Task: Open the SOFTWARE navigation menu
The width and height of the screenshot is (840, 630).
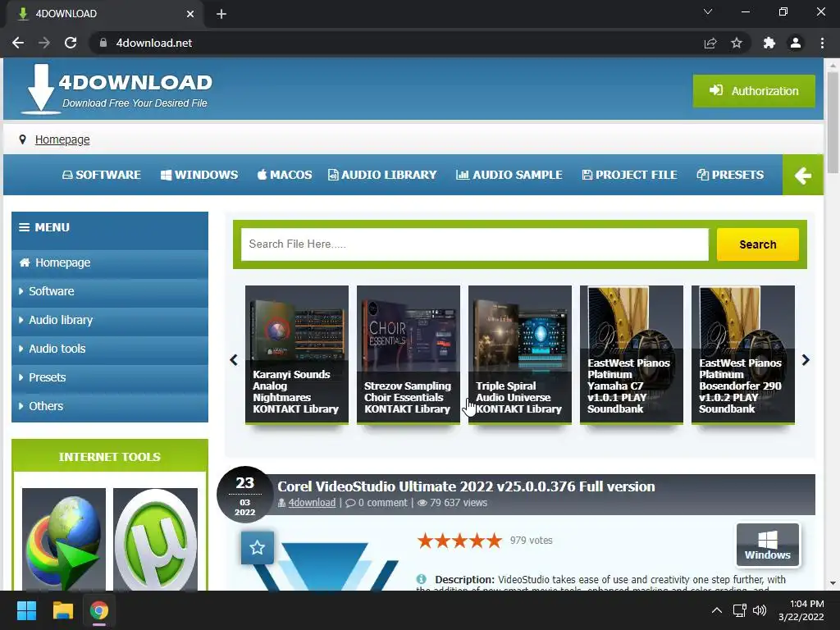Action: click(102, 175)
